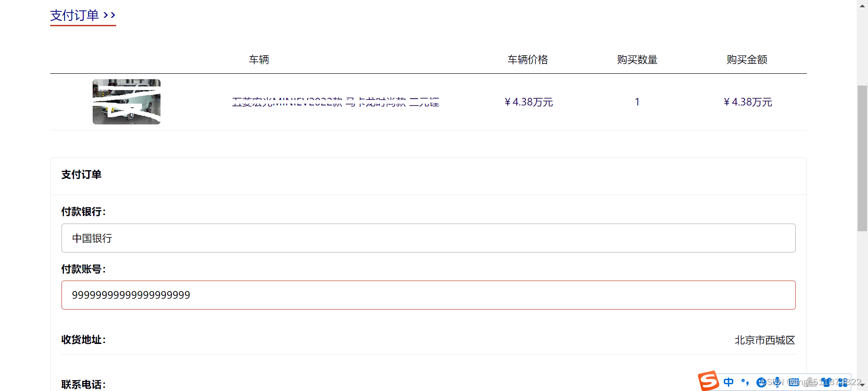Click the Sogou input method logo icon
This screenshot has width=868, height=391.
coord(708,381)
